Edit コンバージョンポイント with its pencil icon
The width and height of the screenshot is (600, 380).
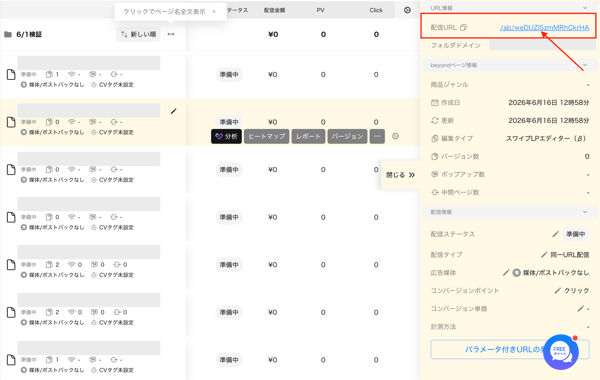[558, 290]
